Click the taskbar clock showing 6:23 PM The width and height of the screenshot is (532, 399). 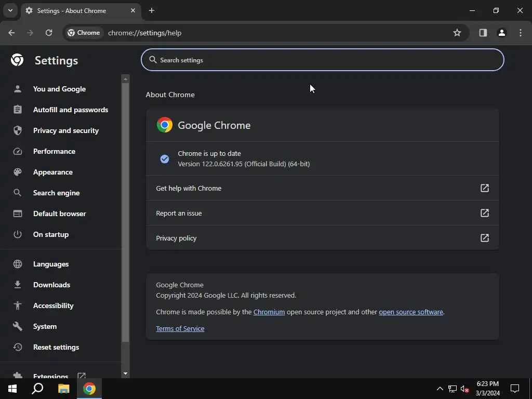[x=487, y=389]
